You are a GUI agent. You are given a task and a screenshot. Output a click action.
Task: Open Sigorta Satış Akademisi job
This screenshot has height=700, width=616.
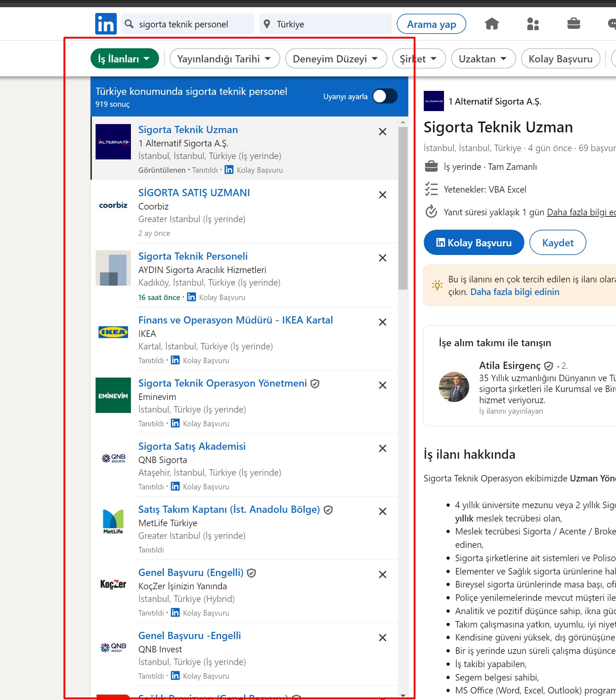point(192,446)
